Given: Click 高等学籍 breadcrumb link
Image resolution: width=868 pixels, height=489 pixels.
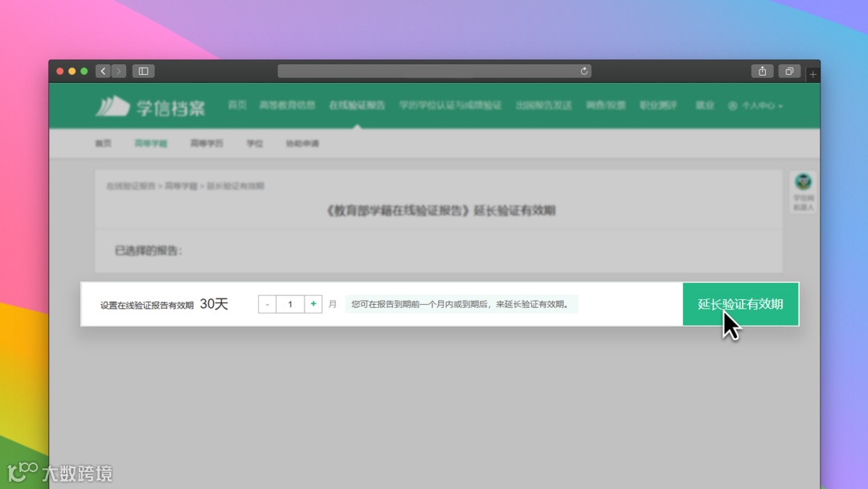Looking at the screenshot, I should point(181,186).
